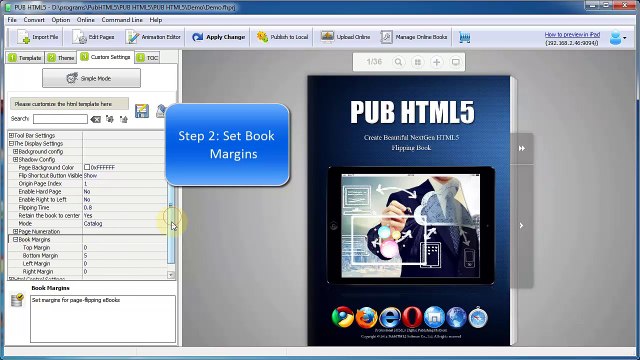
Task: Open the Help menu
Action: (156, 20)
